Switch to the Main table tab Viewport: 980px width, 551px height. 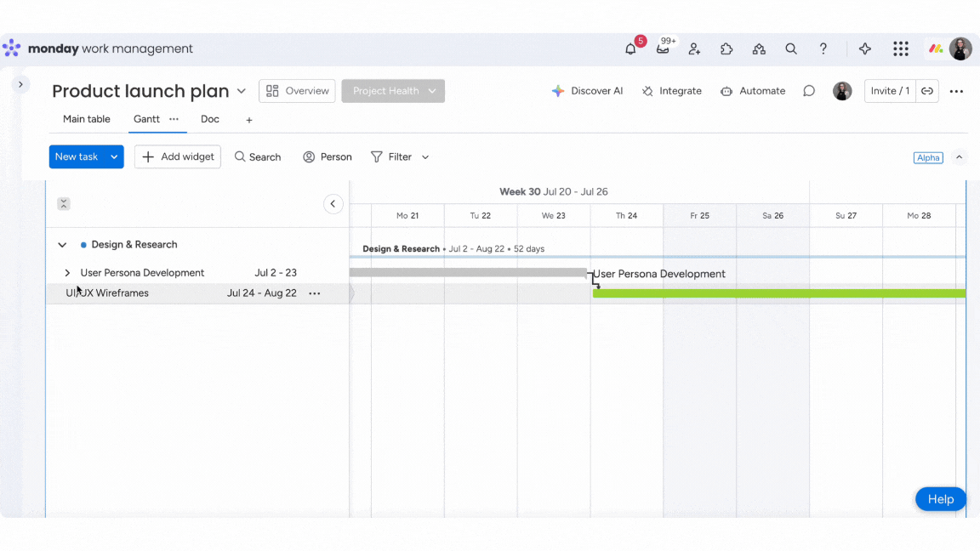[x=87, y=120]
